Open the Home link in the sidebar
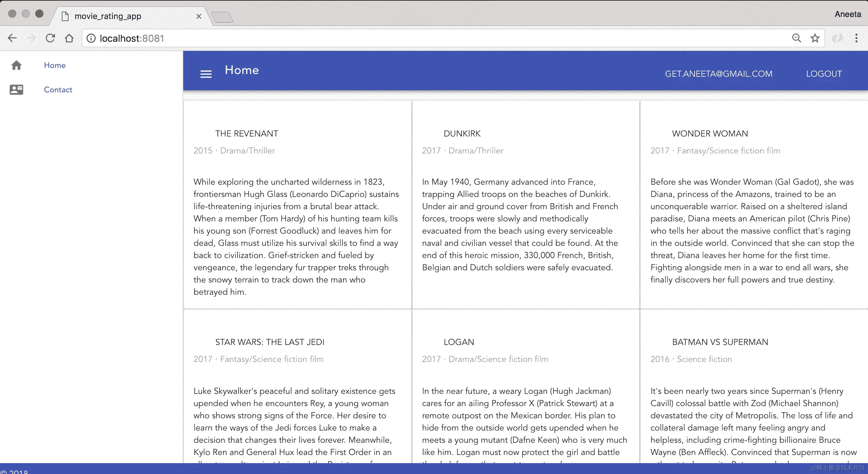This screenshot has width=868, height=474. point(55,65)
